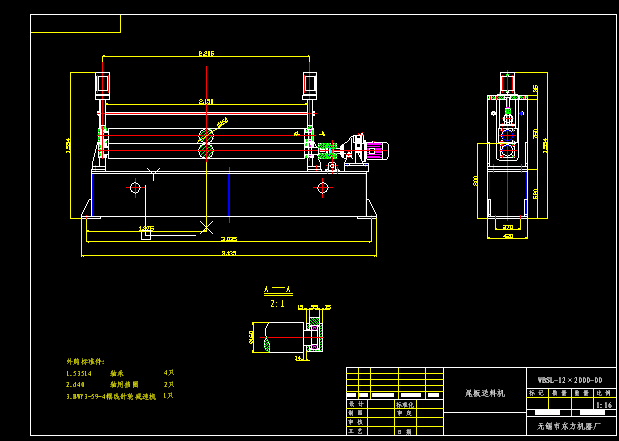The height and width of the screenshot is (441, 619).
Task: Select the note line 3.BWY3-59-4 reducer
Action: (111, 396)
